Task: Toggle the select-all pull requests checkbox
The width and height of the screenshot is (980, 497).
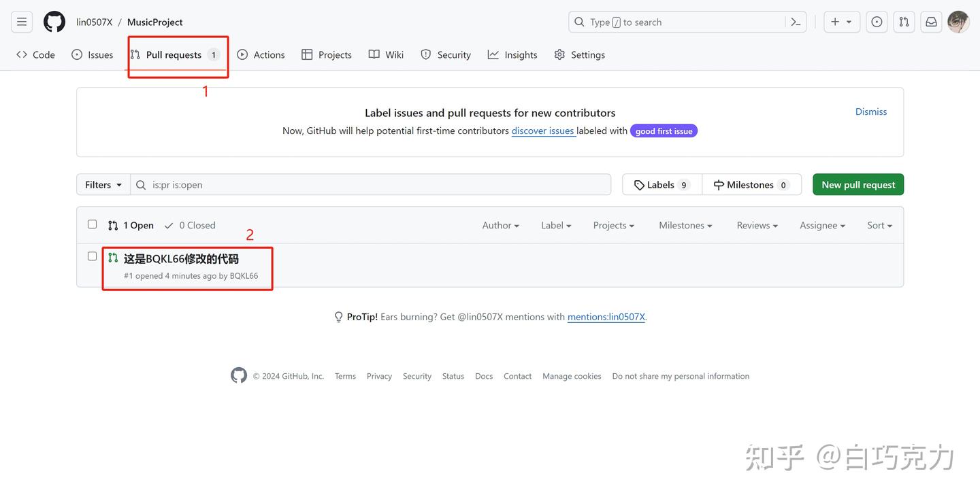Action: point(92,224)
